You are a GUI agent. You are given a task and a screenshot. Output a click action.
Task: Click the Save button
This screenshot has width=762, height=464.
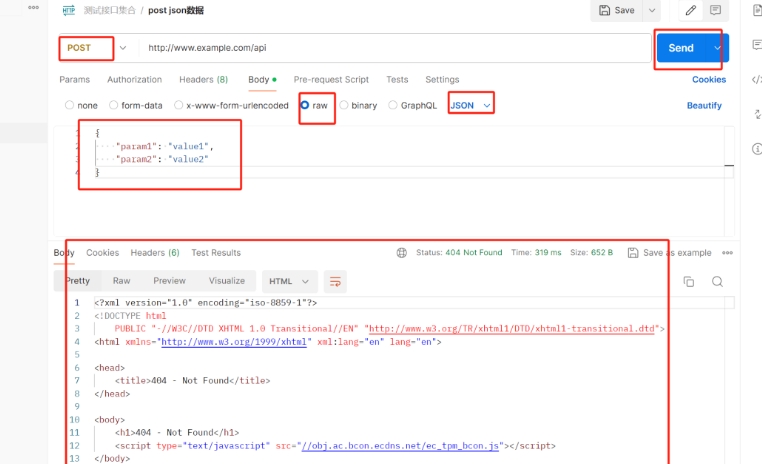point(617,10)
